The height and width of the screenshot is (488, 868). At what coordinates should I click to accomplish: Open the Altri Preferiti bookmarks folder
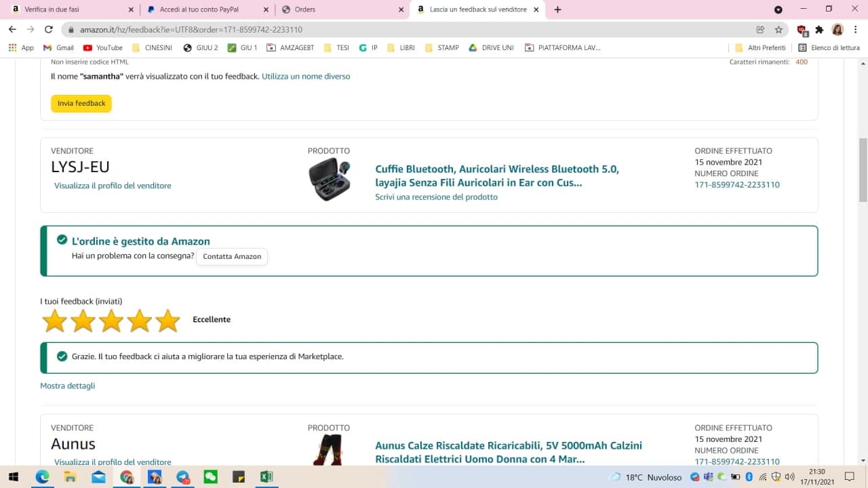[x=760, y=48]
